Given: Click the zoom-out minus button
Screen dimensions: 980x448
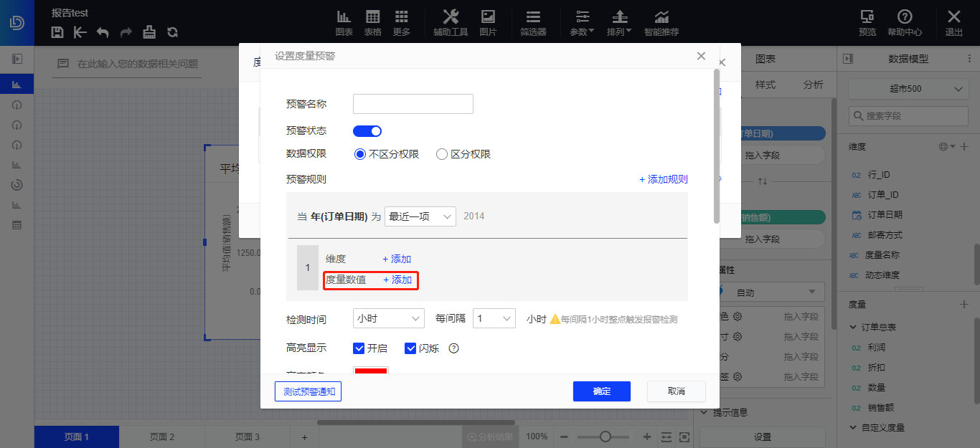Looking at the screenshot, I should tap(564, 437).
